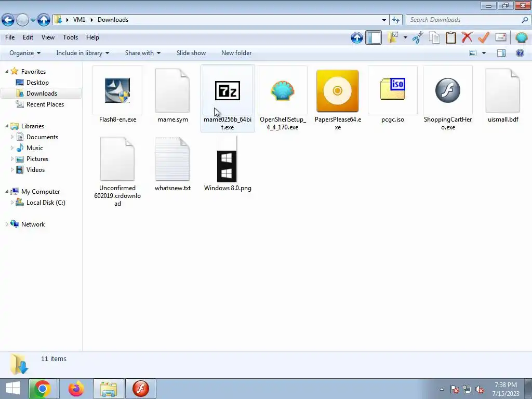Select the Unconfirmed 602019.crdownload file

point(117,171)
